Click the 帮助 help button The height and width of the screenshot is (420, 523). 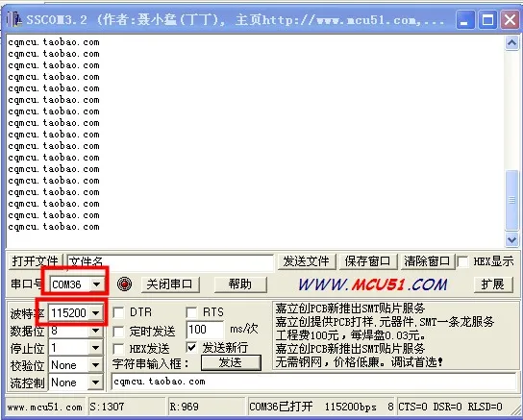pyautogui.click(x=240, y=284)
